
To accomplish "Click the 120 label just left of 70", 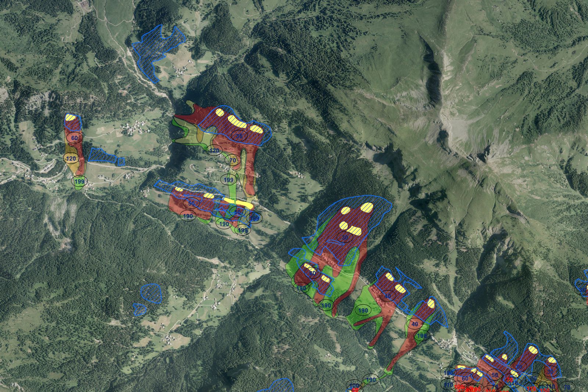I will (x=214, y=150).
